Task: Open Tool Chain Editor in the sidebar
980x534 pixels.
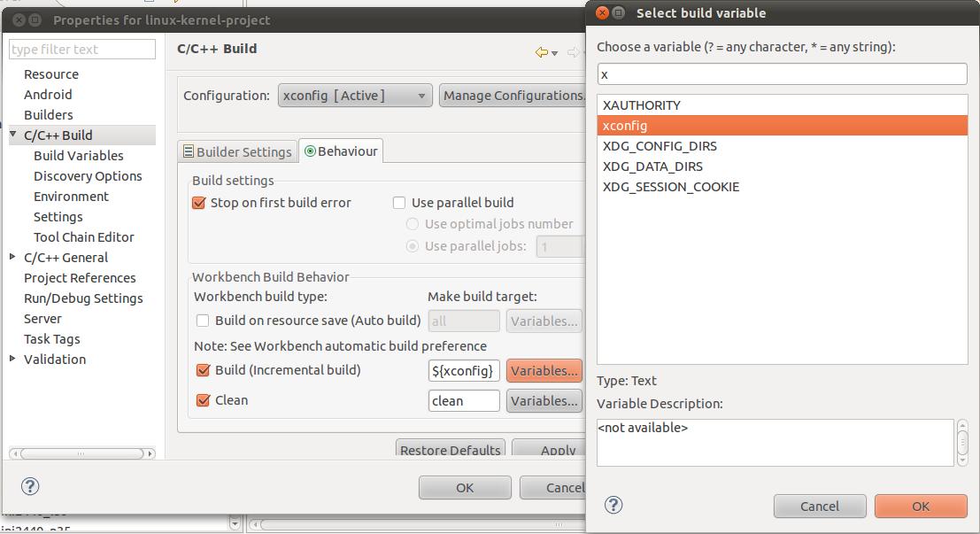Action: 83,236
